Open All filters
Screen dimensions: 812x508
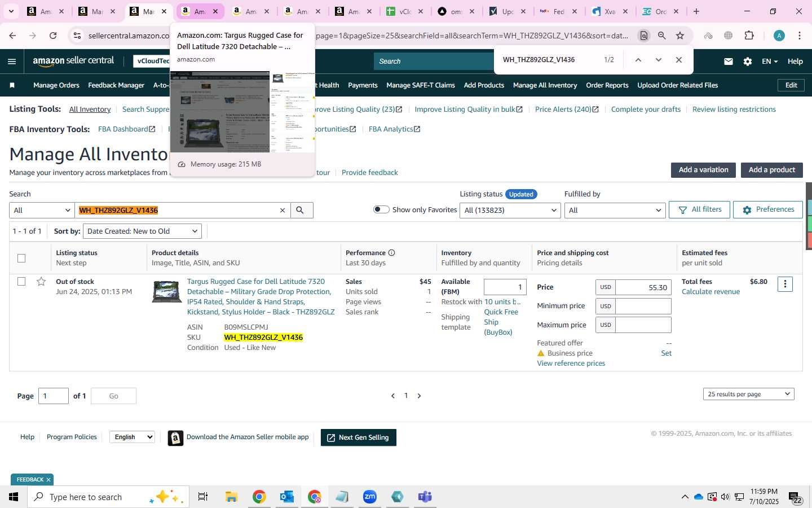(699, 209)
